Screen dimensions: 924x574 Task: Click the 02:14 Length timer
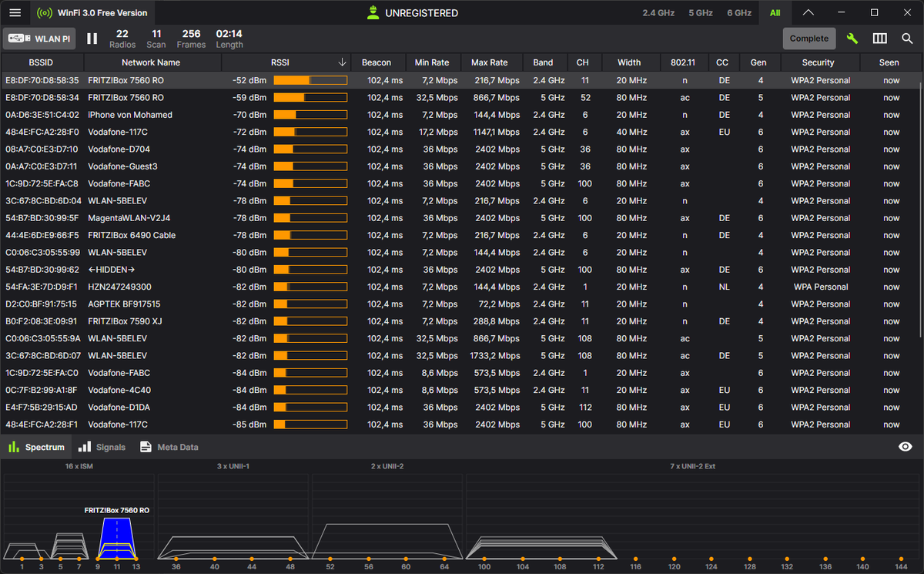(x=229, y=39)
